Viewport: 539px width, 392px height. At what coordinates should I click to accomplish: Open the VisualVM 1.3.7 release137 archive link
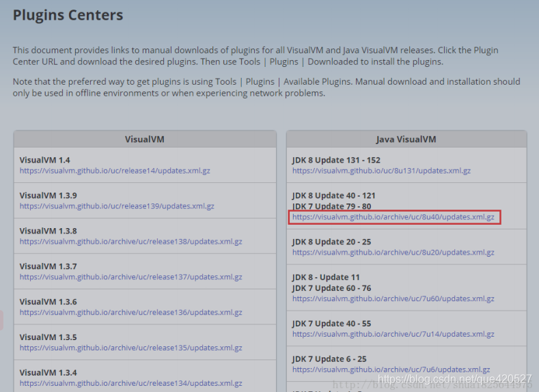pyautogui.click(x=131, y=277)
